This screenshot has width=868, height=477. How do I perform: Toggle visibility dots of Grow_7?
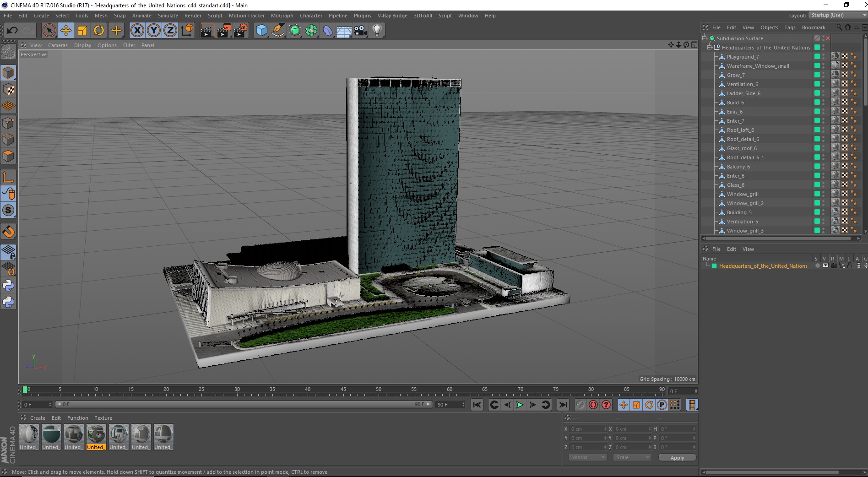pos(823,75)
